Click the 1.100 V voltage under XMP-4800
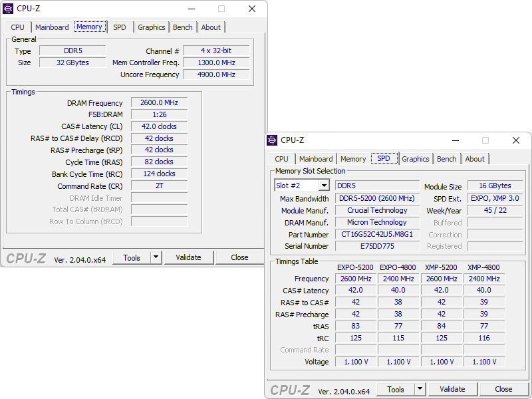532x399 pixels. 484,362
